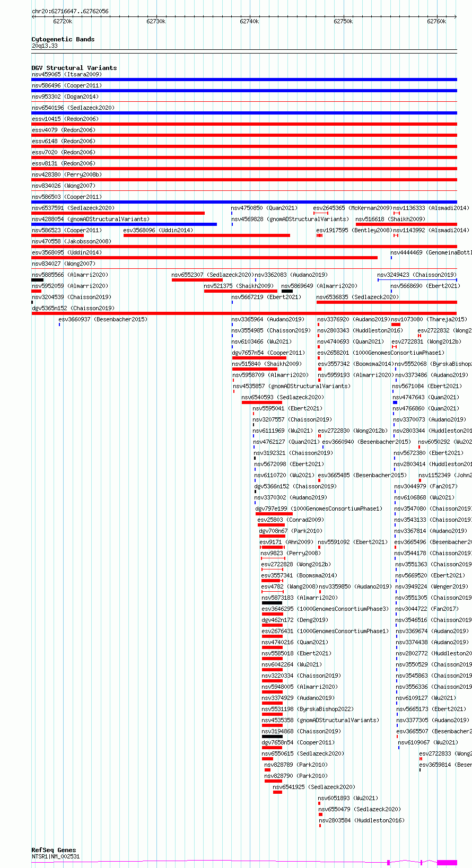Viewport: 472px width, 868px height.
Task: Open variant esv3660937 (Besenbacher2015)
Action: tap(103, 319)
